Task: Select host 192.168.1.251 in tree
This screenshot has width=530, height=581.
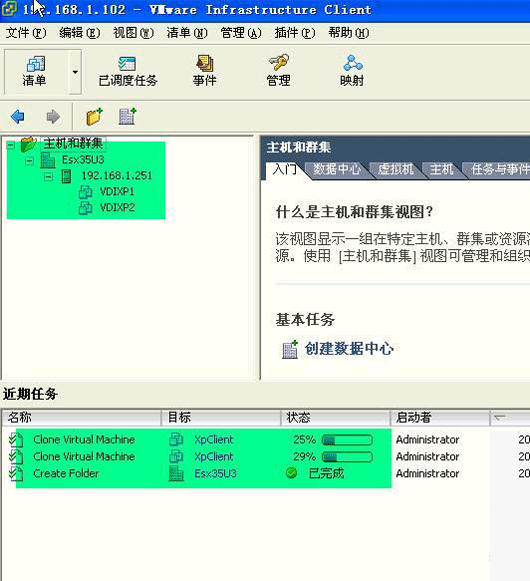Action: pyautogui.click(x=117, y=176)
